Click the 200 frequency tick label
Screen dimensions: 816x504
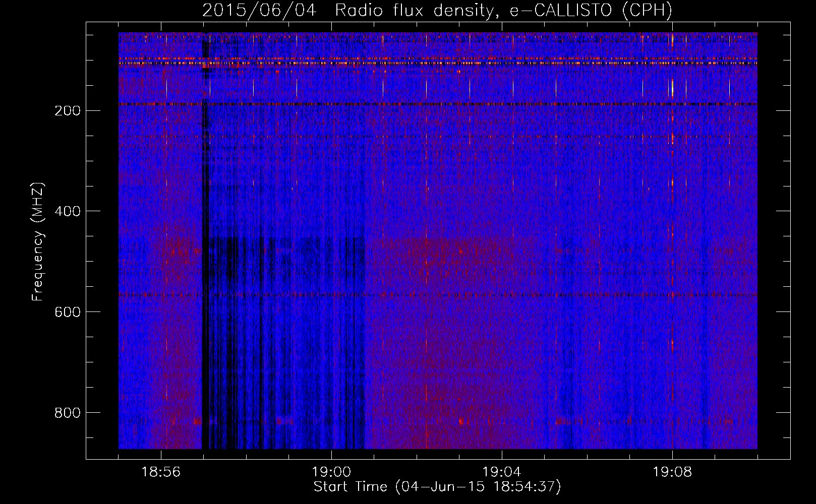coord(67,111)
